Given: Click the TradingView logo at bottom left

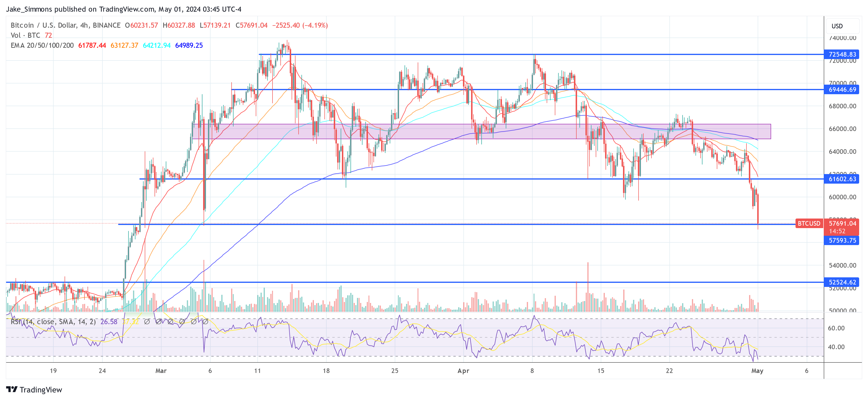Looking at the screenshot, I should coord(34,389).
